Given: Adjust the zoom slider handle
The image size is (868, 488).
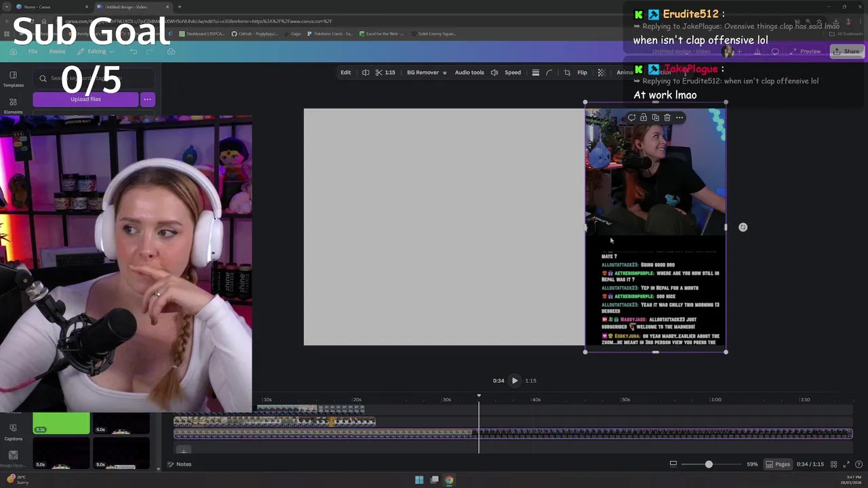Looking at the screenshot, I should [x=709, y=464].
